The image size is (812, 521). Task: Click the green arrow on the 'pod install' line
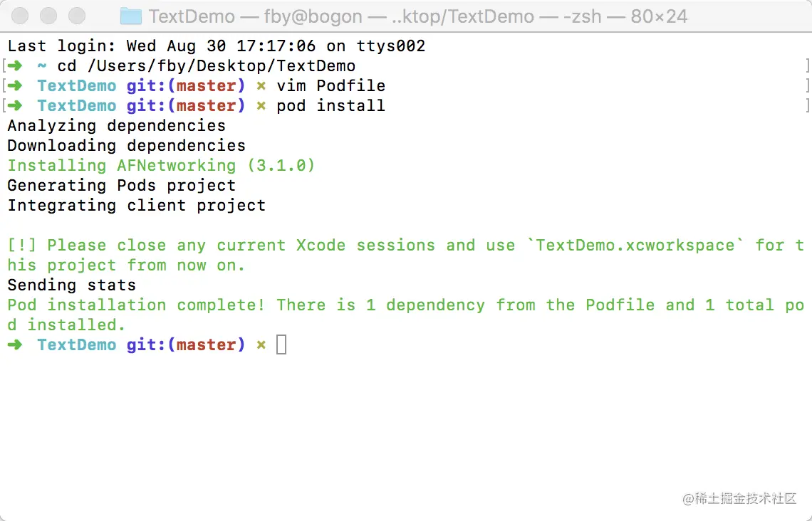[x=16, y=106]
